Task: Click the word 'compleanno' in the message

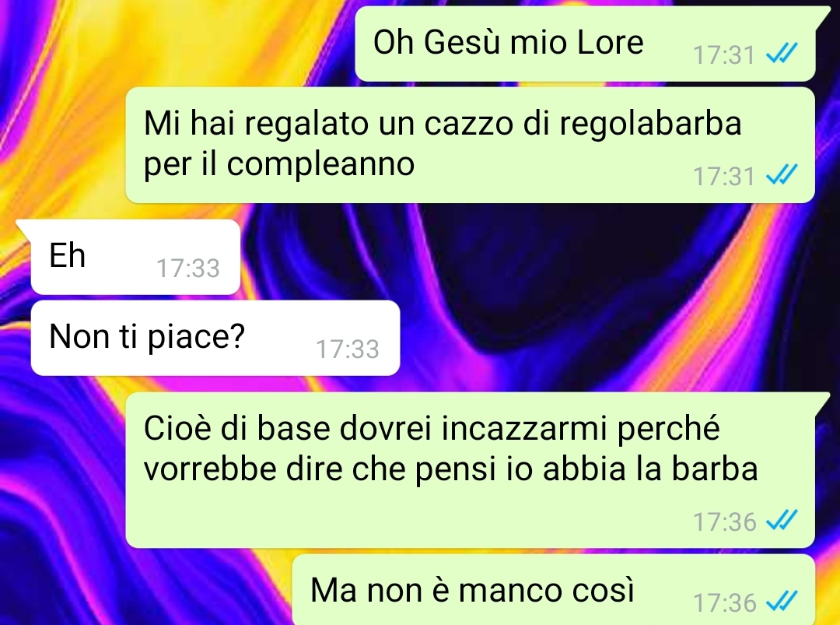Action: pos(320,165)
